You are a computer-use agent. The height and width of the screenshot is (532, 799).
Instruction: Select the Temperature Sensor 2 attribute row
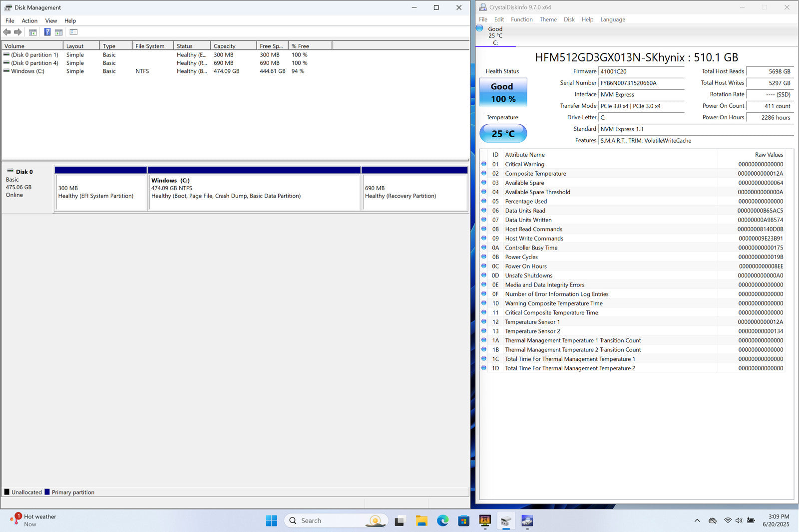(x=632, y=331)
